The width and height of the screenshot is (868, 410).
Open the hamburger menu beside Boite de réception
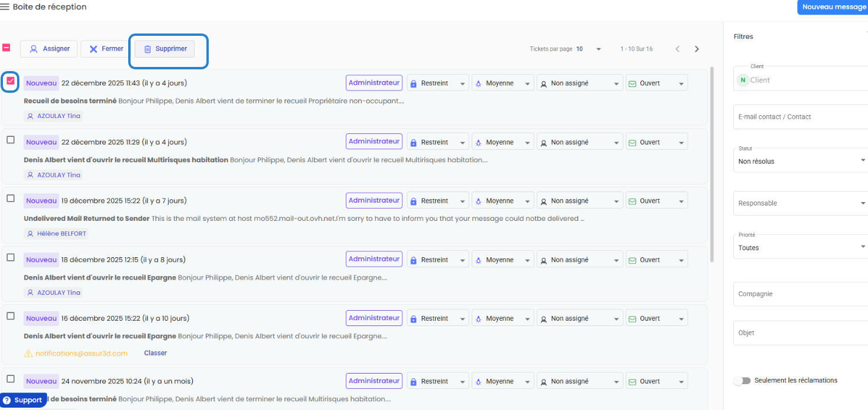(5, 7)
